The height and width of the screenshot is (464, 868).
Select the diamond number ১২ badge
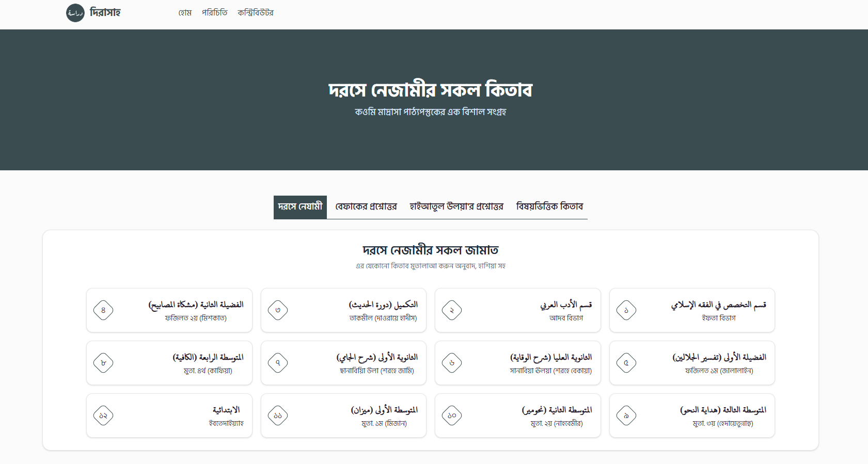tap(103, 415)
